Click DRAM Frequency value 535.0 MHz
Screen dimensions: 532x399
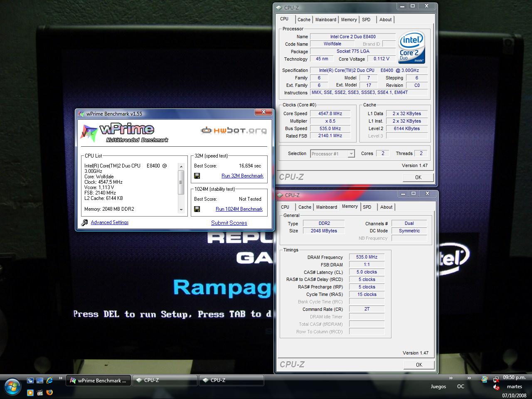pyautogui.click(x=367, y=257)
